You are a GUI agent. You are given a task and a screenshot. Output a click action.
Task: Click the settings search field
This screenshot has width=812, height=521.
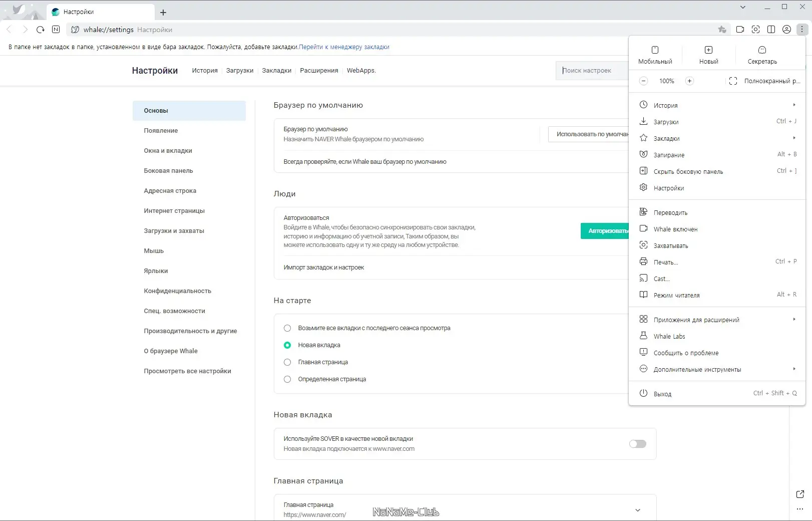[592, 71]
